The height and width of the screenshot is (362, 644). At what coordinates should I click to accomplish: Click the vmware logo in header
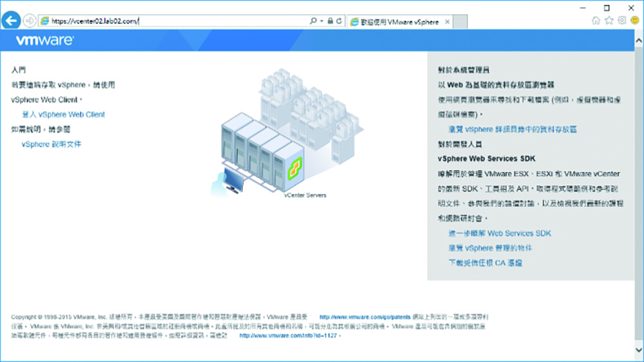click(45, 41)
